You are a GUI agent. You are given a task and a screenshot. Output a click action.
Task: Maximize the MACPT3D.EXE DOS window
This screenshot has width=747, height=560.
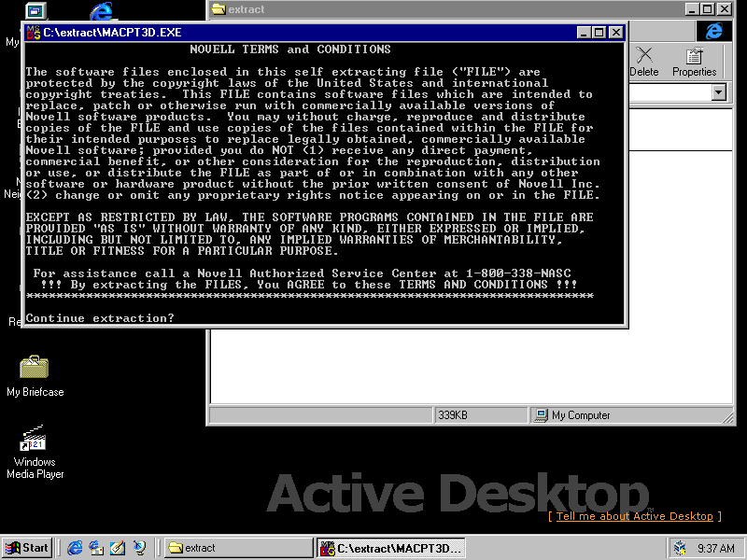[x=599, y=33]
